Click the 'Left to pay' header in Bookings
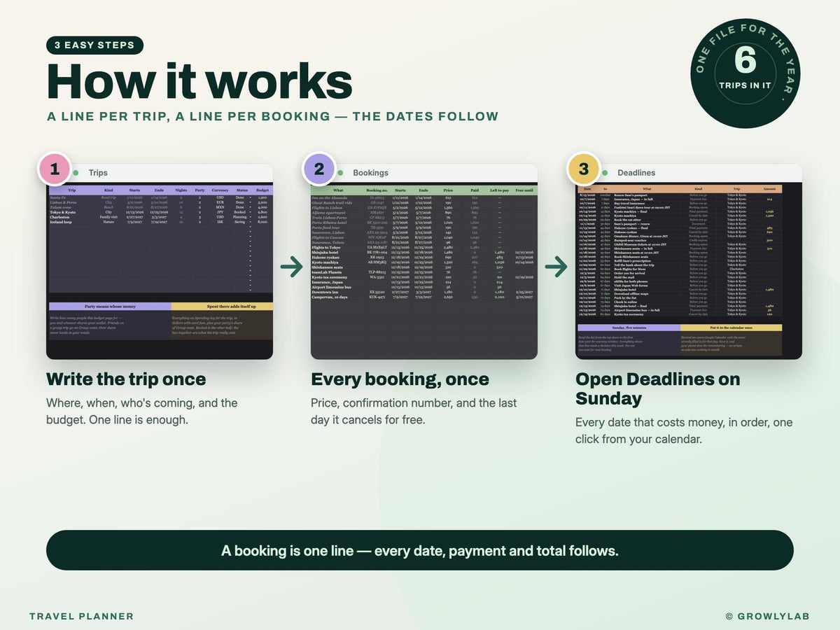 (499, 190)
